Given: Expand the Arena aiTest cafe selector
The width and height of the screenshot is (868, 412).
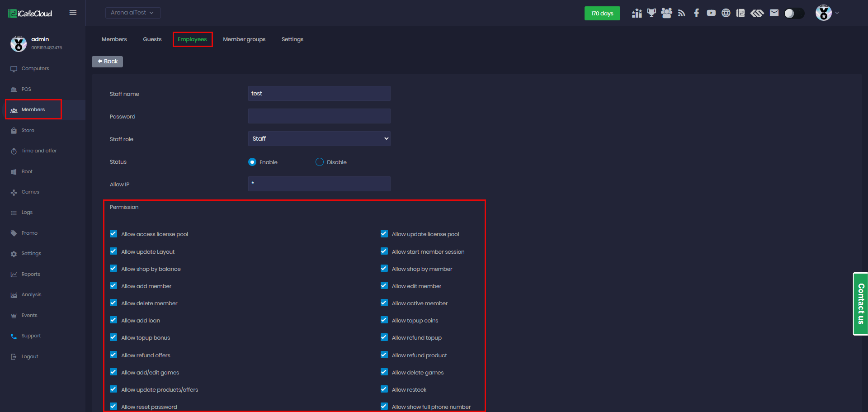Looking at the screenshot, I should tap(132, 13).
